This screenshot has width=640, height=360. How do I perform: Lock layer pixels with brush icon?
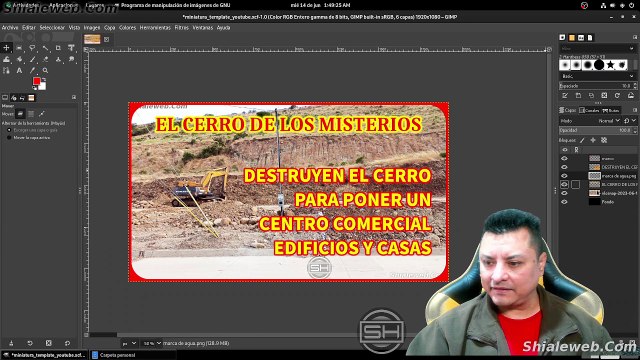[x=582, y=140]
